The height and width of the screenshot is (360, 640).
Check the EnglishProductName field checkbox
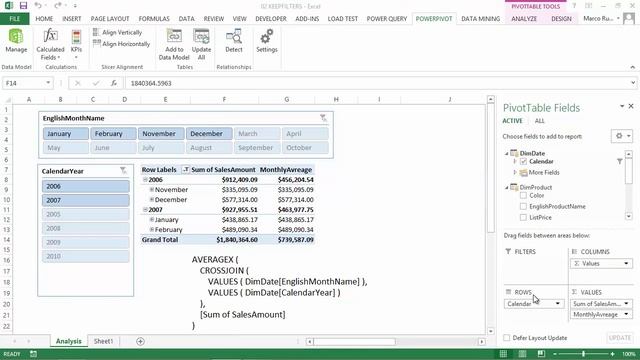523,207
